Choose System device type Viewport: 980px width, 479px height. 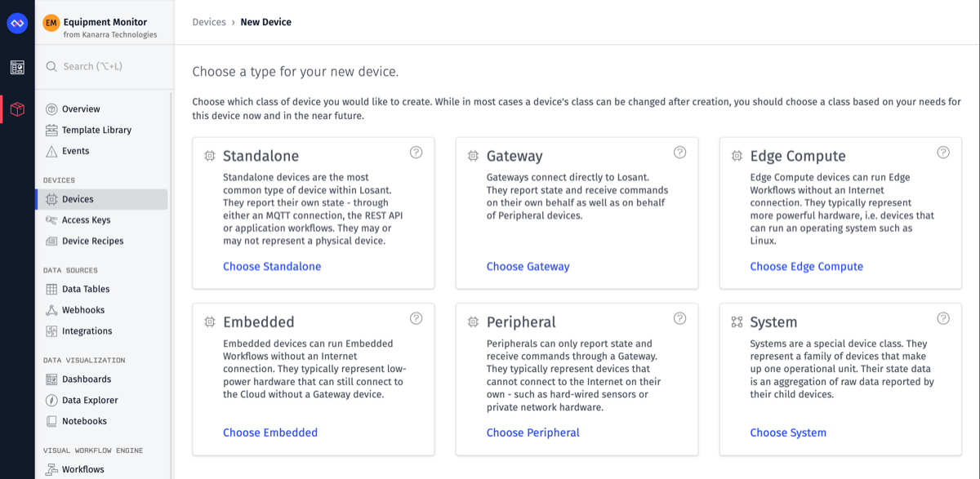click(788, 433)
